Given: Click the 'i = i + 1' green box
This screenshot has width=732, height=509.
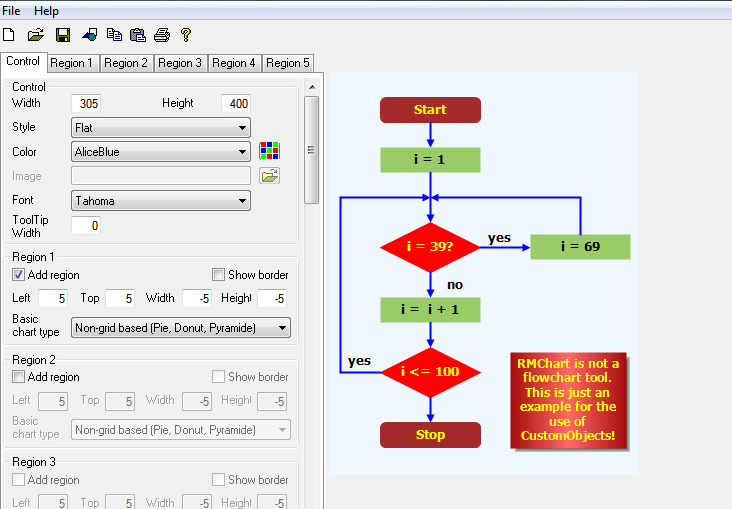Looking at the screenshot, I should [x=430, y=310].
